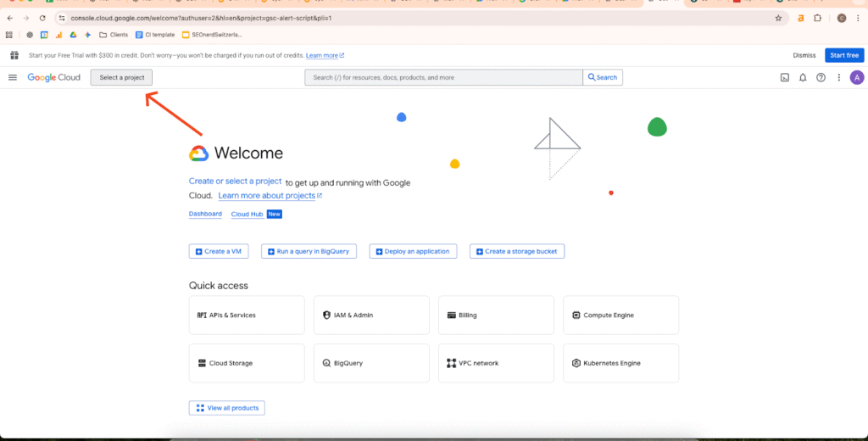Focus the resource search field
Image resolution: width=868 pixels, height=441 pixels.
[443, 77]
